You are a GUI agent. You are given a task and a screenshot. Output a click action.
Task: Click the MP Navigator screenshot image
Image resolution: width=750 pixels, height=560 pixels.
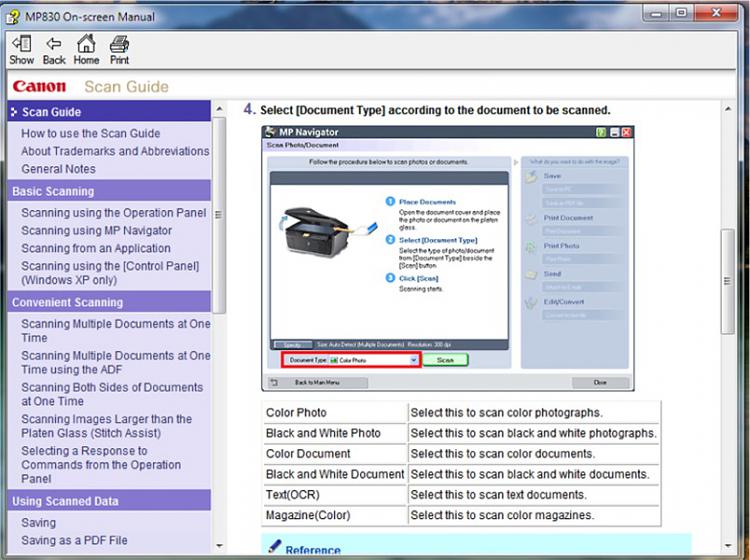(448, 259)
